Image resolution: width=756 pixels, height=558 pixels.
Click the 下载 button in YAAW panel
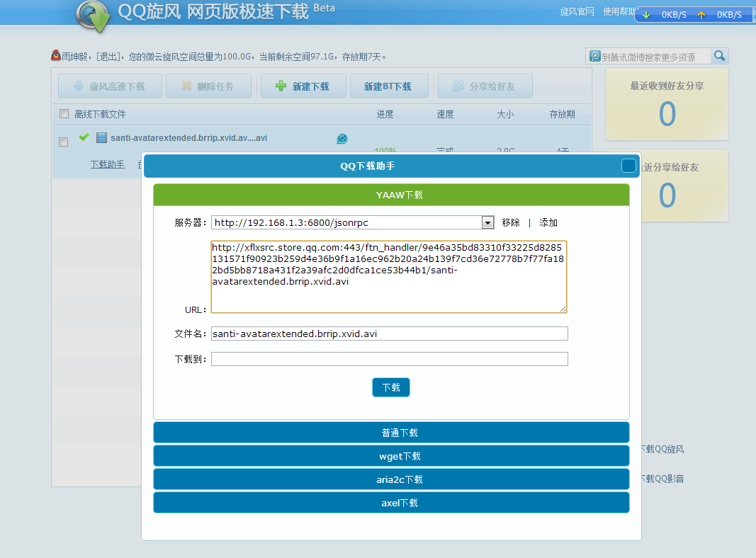pos(391,387)
